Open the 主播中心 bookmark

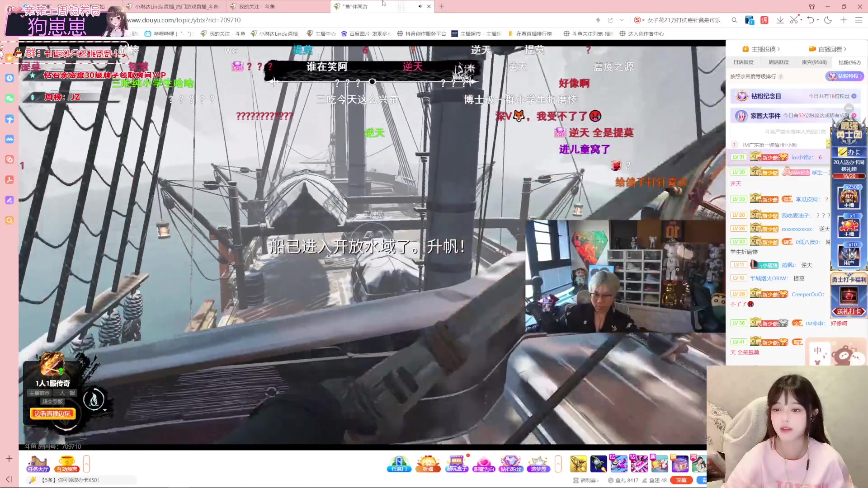pyautogui.click(x=321, y=33)
